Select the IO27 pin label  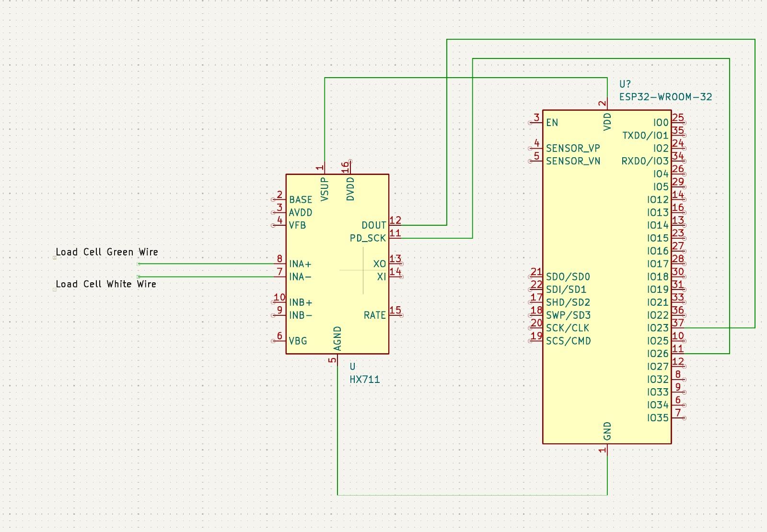(x=658, y=367)
